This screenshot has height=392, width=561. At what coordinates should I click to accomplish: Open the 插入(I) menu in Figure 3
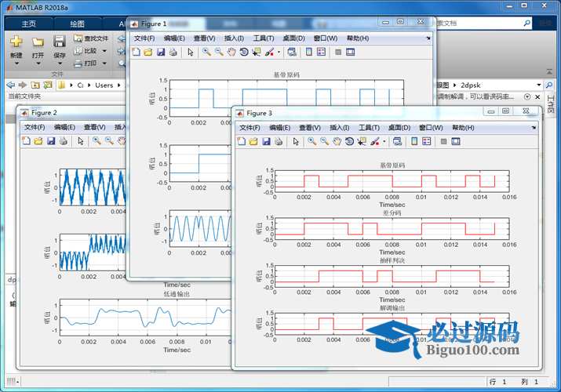pyautogui.click(x=339, y=128)
